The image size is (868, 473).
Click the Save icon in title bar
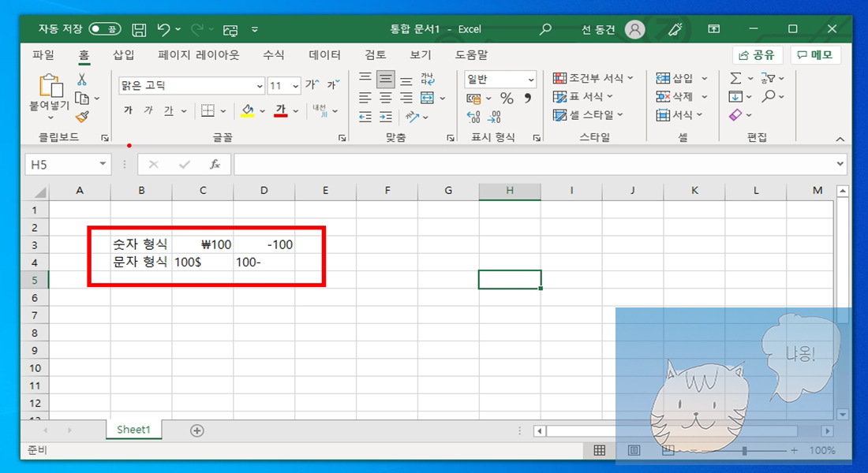139,30
